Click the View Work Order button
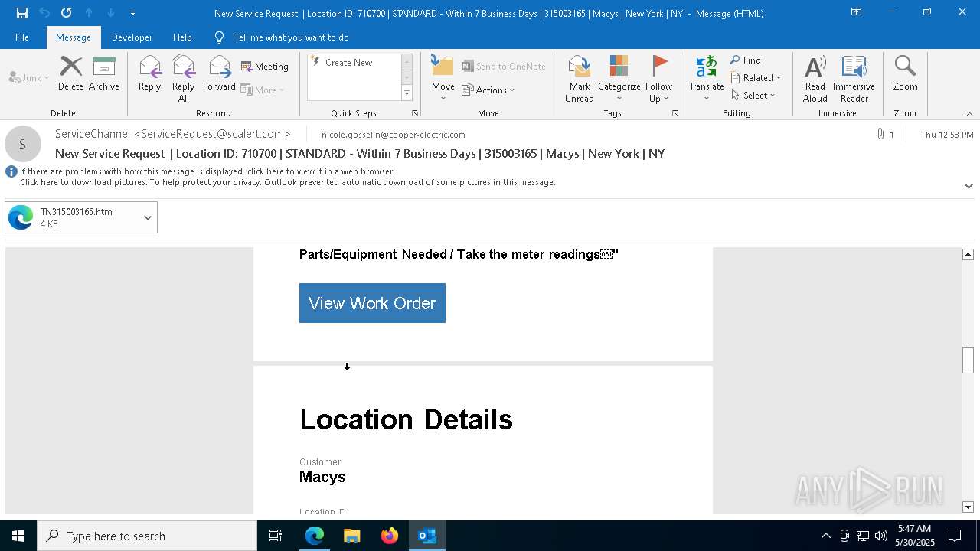Viewport: 980px width, 551px height. [372, 303]
